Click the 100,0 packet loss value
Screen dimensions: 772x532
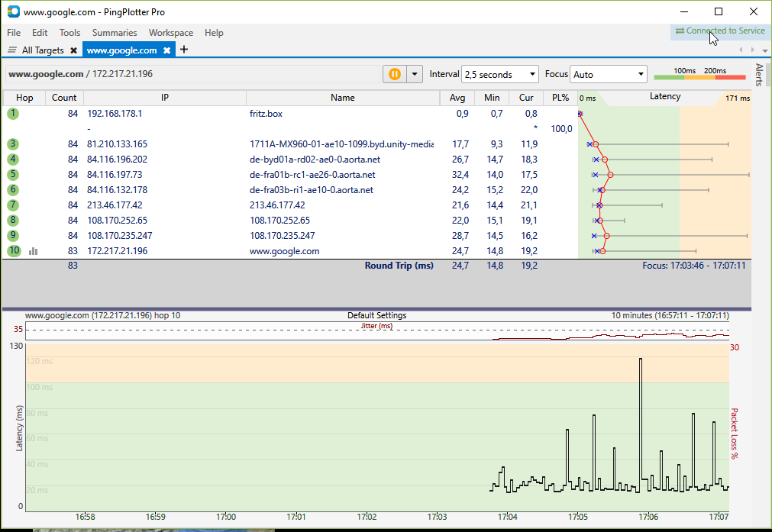point(561,129)
